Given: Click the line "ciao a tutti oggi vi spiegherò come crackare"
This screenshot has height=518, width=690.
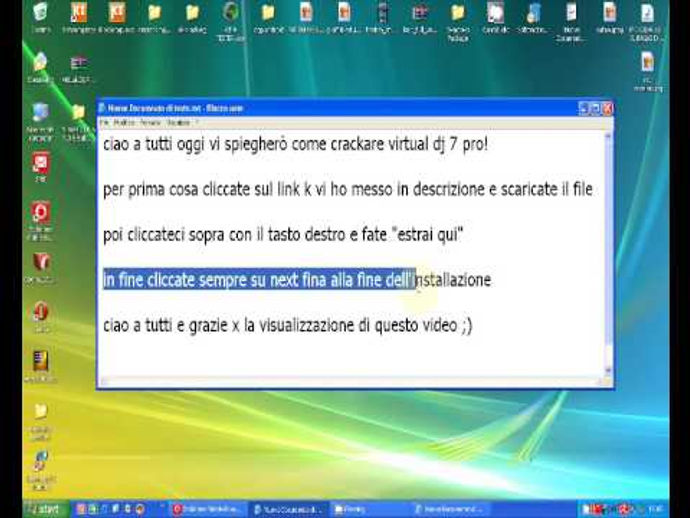Looking at the screenshot, I should tap(295, 144).
